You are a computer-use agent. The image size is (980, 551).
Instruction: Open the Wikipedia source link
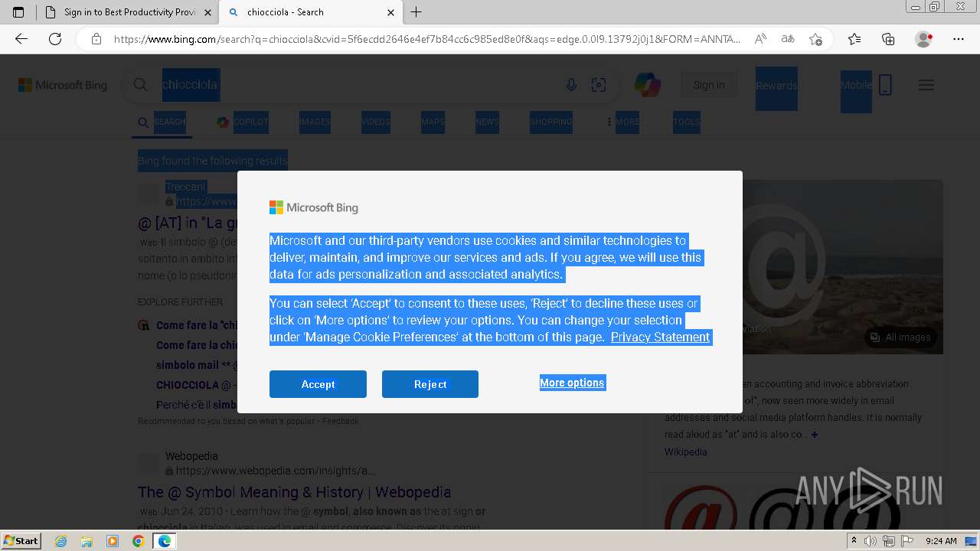pos(685,452)
